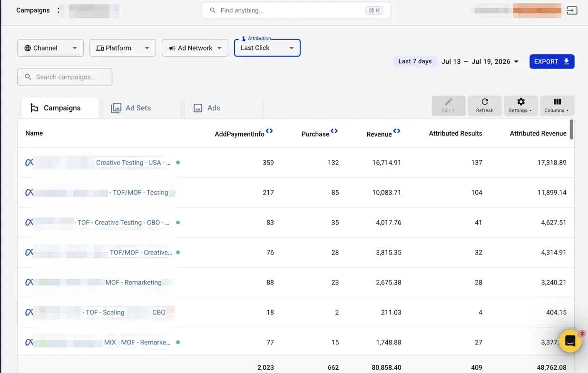
Task: Click the revenue value 16,714.91
Action: [x=386, y=163]
